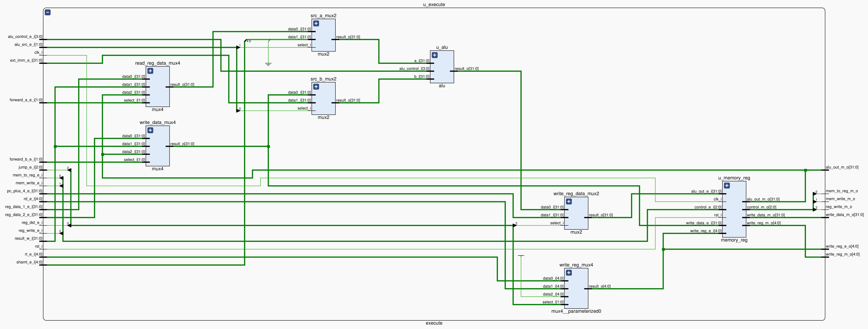Click the forward_a_e_i[1:0] input port
This screenshot has width=868, height=329.
(26, 100)
